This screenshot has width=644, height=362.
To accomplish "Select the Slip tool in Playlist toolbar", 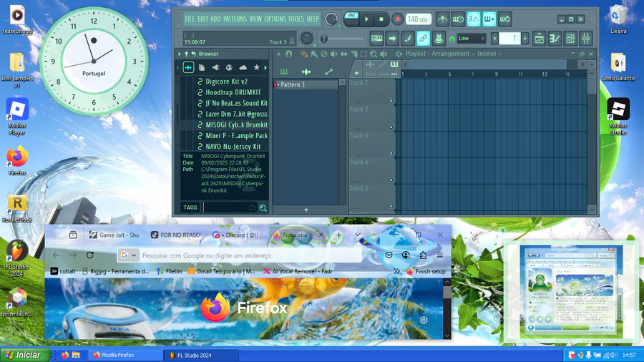I will tap(343, 54).
